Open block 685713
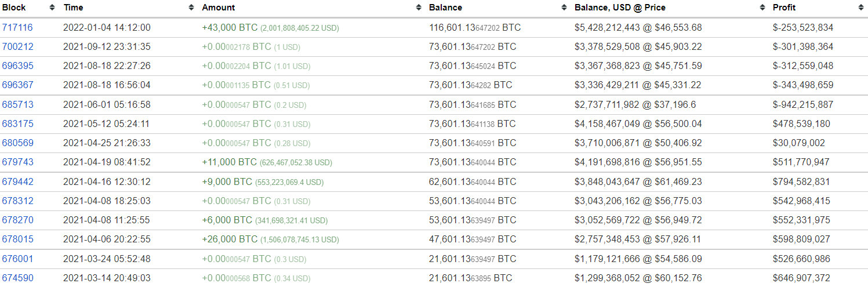The width and height of the screenshot is (868, 287). pos(18,104)
